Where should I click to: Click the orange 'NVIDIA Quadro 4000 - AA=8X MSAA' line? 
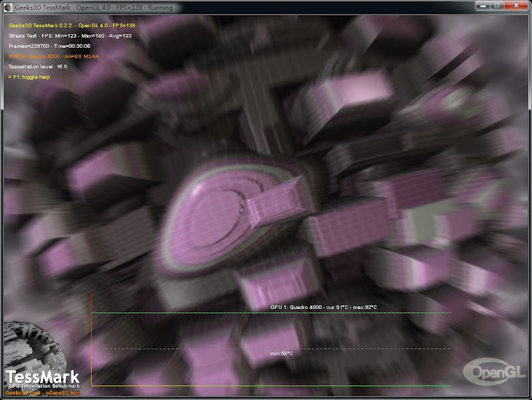(54, 56)
